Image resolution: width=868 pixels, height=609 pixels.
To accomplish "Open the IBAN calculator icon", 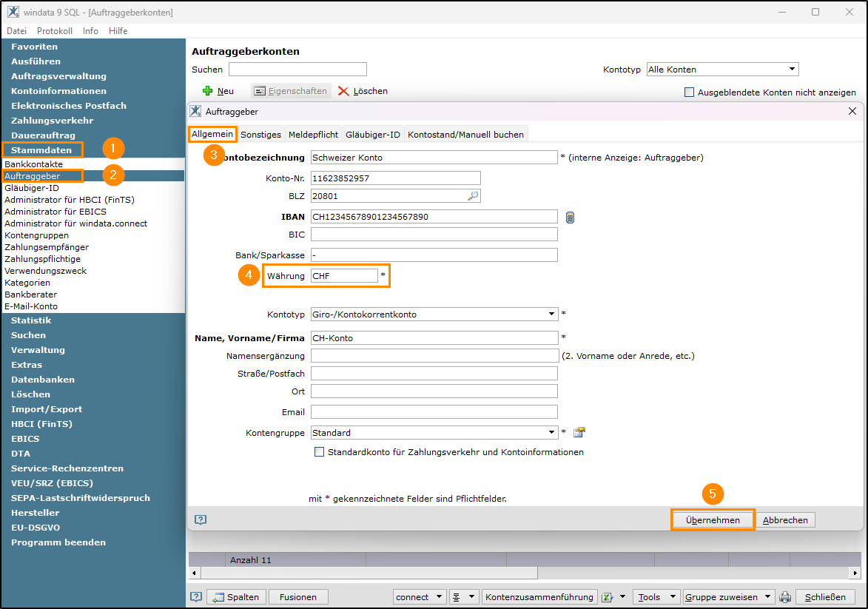I will [x=571, y=218].
